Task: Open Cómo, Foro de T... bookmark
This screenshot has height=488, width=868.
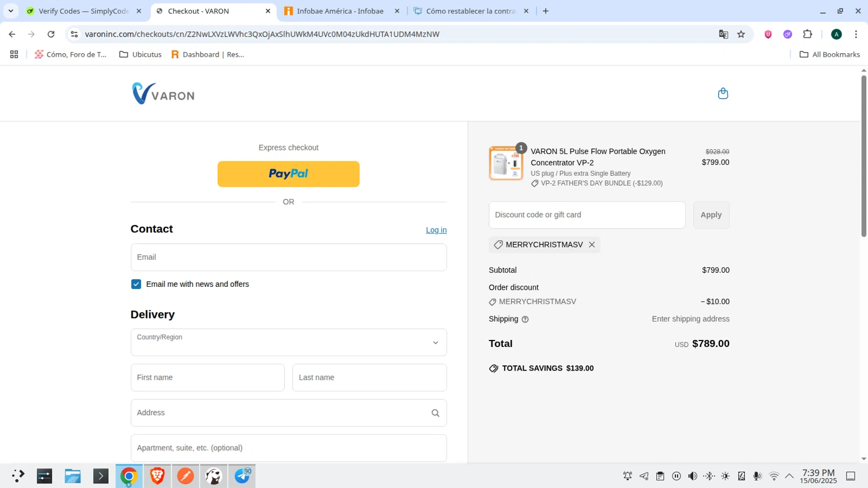Action: [71, 54]
